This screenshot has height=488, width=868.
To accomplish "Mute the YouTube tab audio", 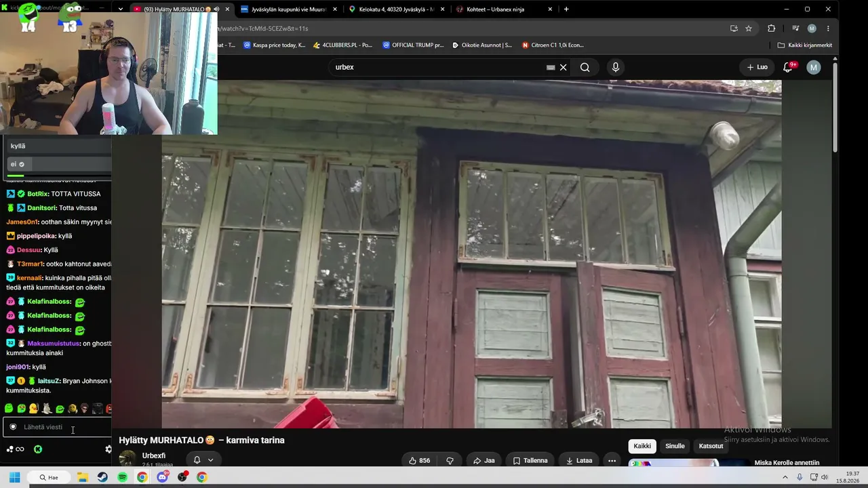I will click(x=216, y=9).
